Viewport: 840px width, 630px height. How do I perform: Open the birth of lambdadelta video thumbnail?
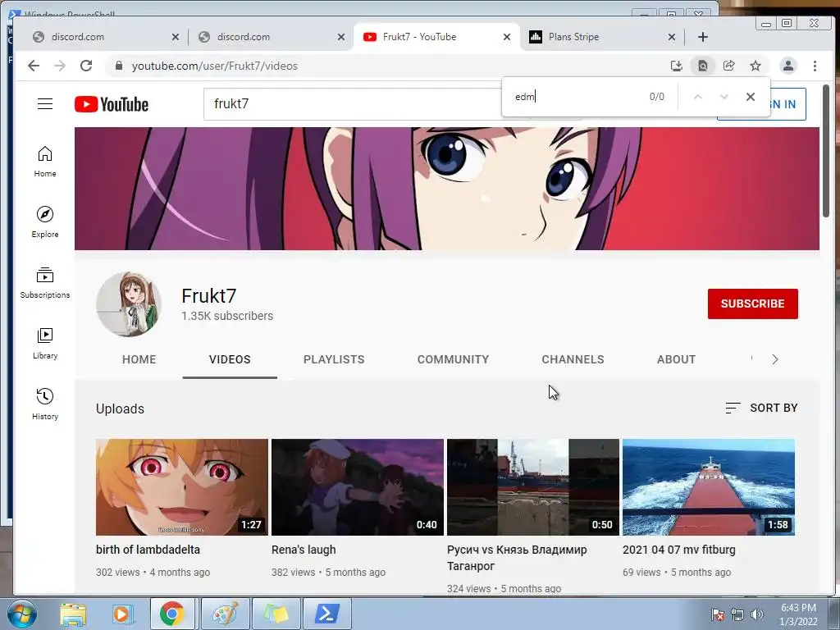point(182,487)
